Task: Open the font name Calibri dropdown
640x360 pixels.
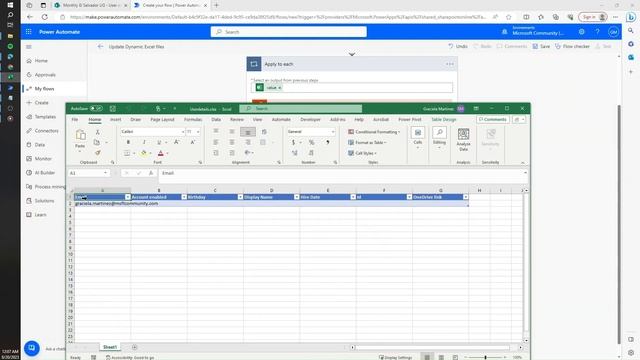Action: pyautogui.click(x=182, y=131)
